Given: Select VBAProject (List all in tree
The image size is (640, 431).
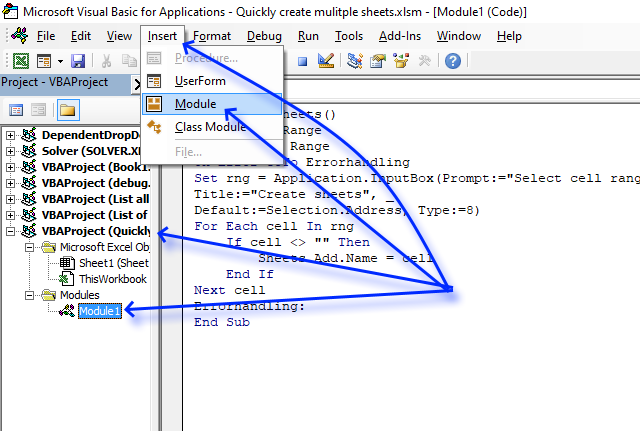Looking at the screenshot, I should pyautogui.click(x=95, y=199).
